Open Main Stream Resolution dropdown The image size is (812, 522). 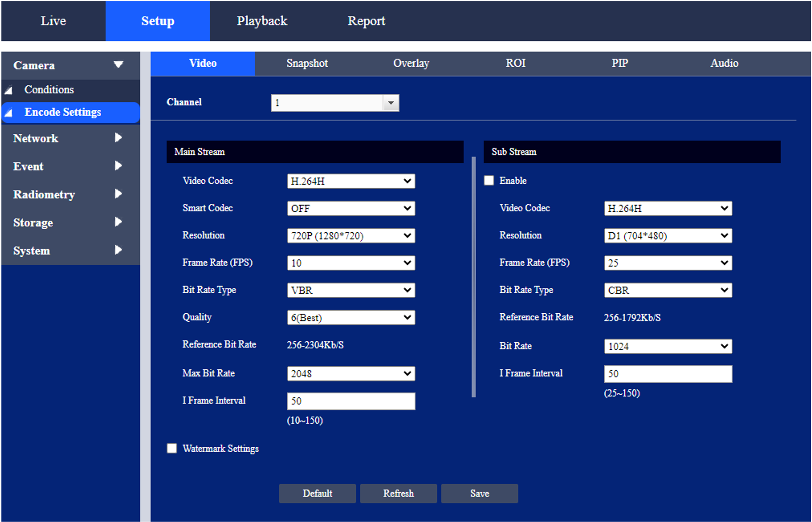click(x=350, y=236)
